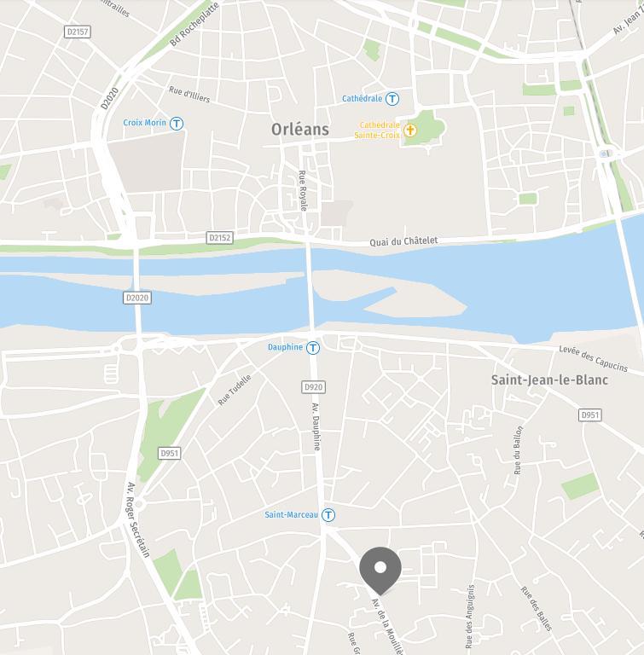Click the Saint-Jean-le-Blanc town label

pos(549,380)
